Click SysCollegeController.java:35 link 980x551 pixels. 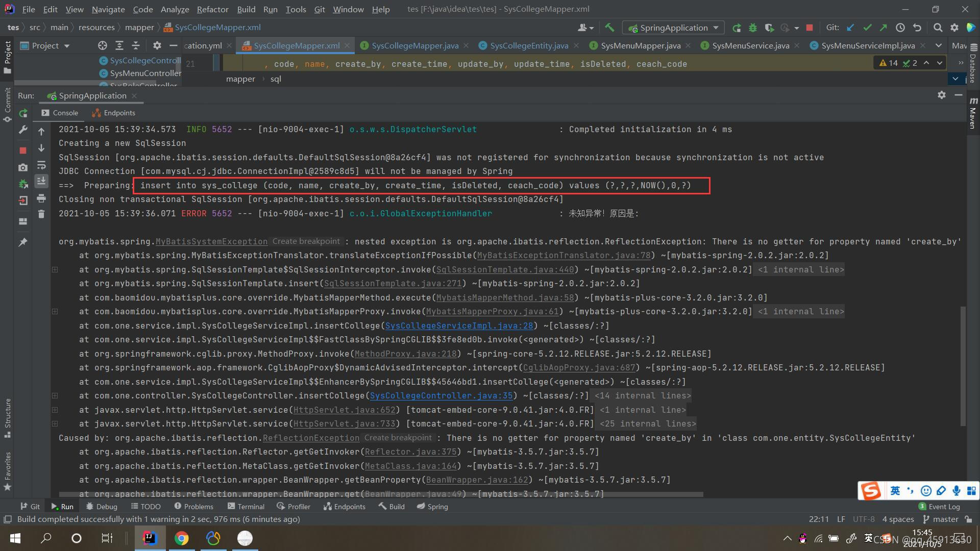point(441,395)
